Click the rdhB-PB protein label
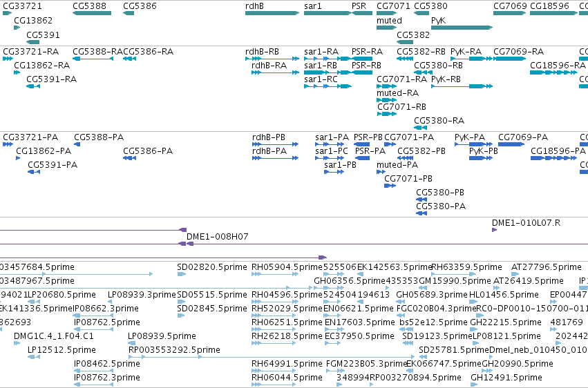Screen dimensions: 588x388 pos(269,137)
